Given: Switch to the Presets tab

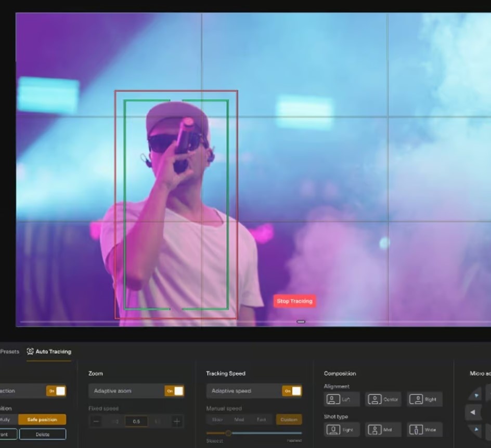Looking at the screenshot, I should (x=9, y=352).
